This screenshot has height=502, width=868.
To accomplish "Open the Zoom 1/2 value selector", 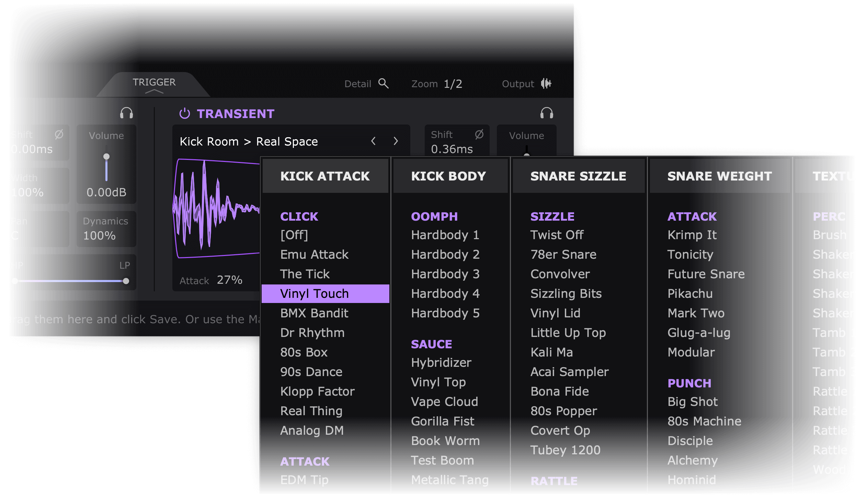I will (x=453, y=84).
